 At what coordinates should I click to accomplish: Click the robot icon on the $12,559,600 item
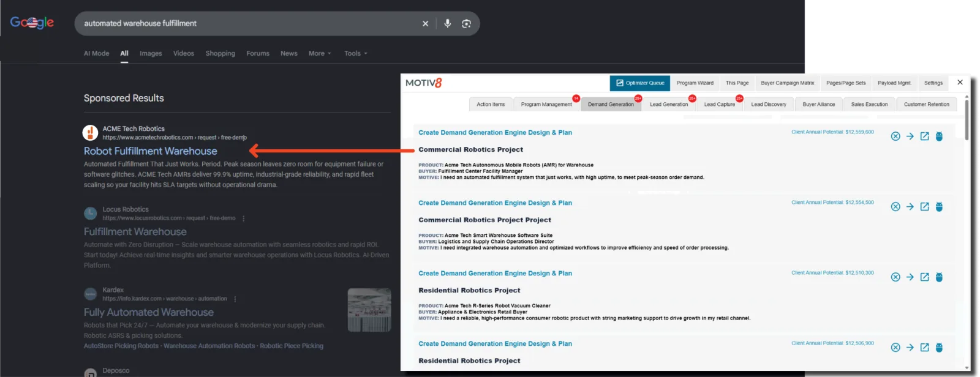(x=939, y=136)
